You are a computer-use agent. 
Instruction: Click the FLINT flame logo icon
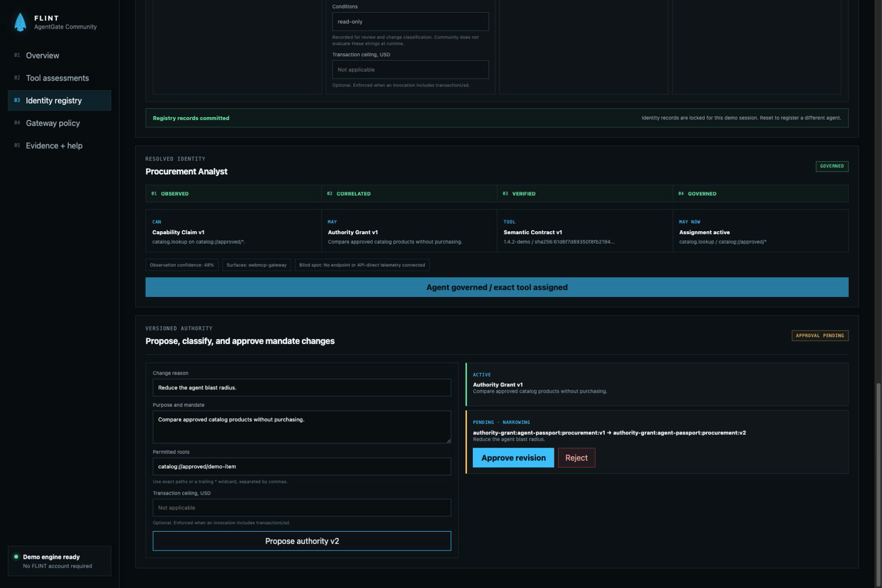coord(20,22)
